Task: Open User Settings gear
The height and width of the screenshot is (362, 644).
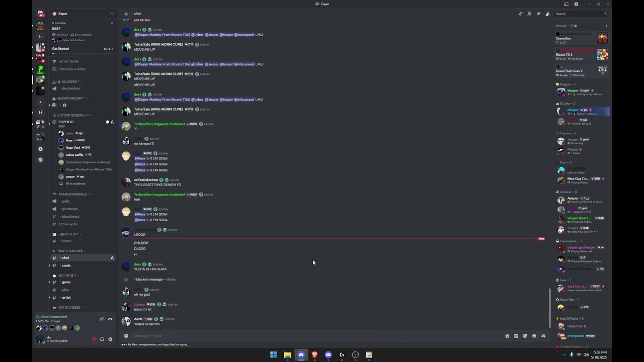Action: point(110,339)
